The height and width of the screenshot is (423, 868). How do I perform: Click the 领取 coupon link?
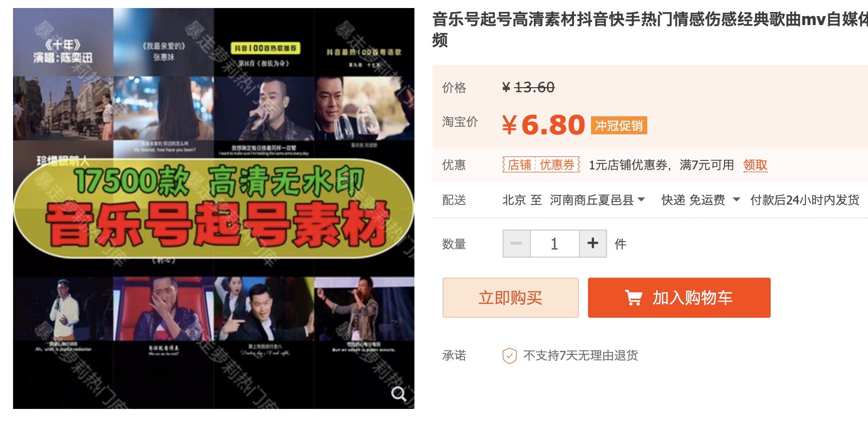click(x=755, y=165)
